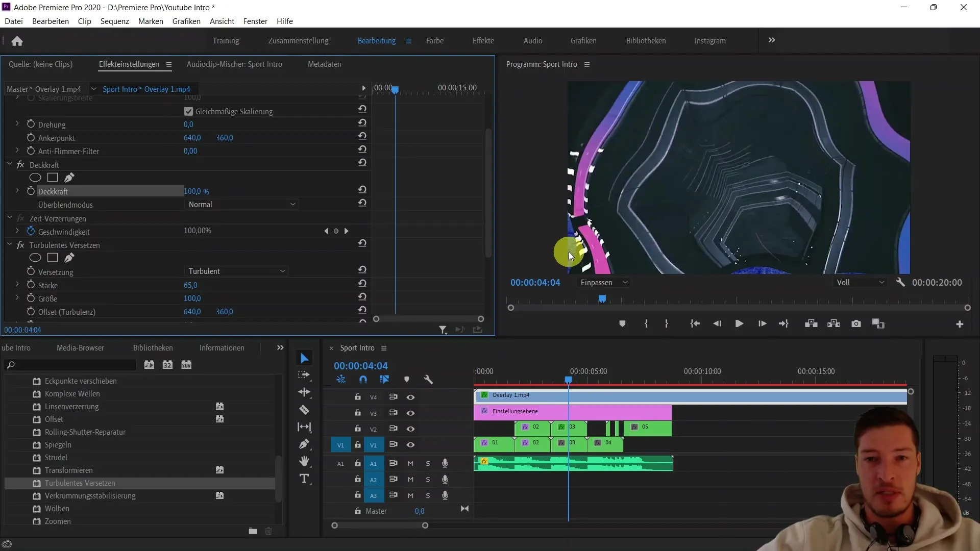Open the Bearbeitung workspace tab
The width and height of the screenshot is (980, 551).
pyautogui.click(x=377, y=40)
